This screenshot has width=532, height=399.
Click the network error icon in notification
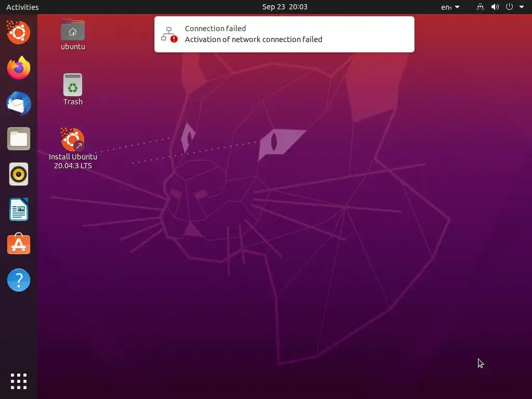169,34
